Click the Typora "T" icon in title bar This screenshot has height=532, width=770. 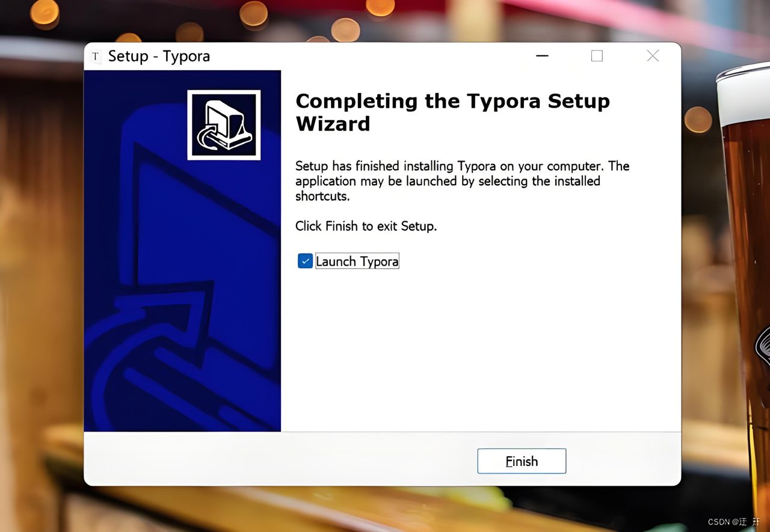point(95,57)
